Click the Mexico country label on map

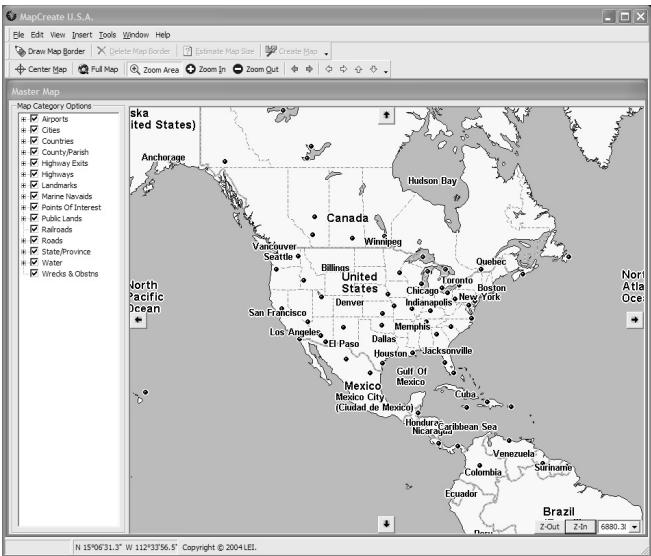click(362, 386)
